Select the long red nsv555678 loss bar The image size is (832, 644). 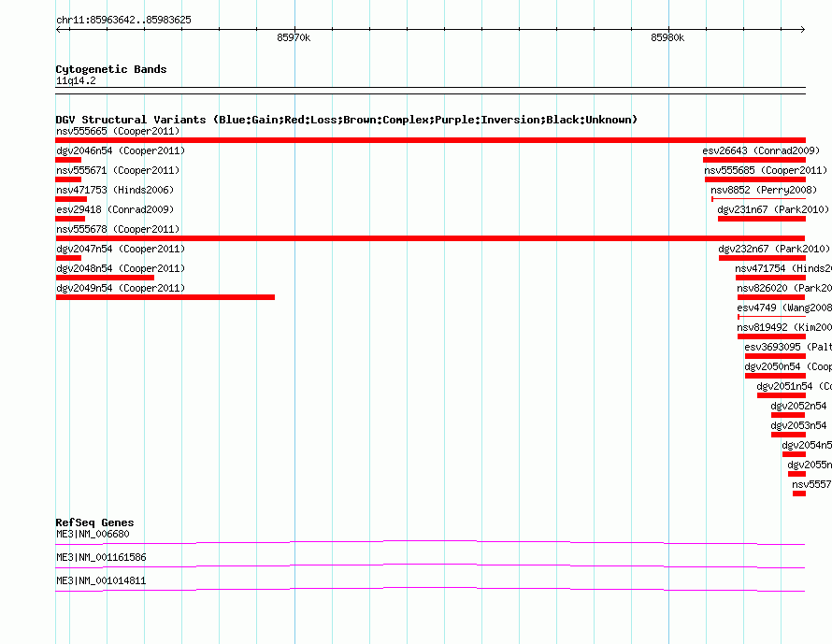[430, 238]
